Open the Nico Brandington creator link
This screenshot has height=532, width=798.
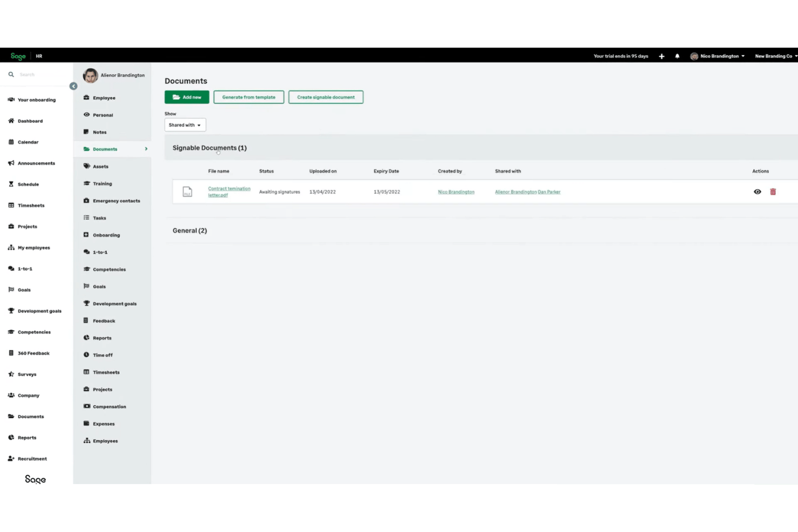[456, 192]
